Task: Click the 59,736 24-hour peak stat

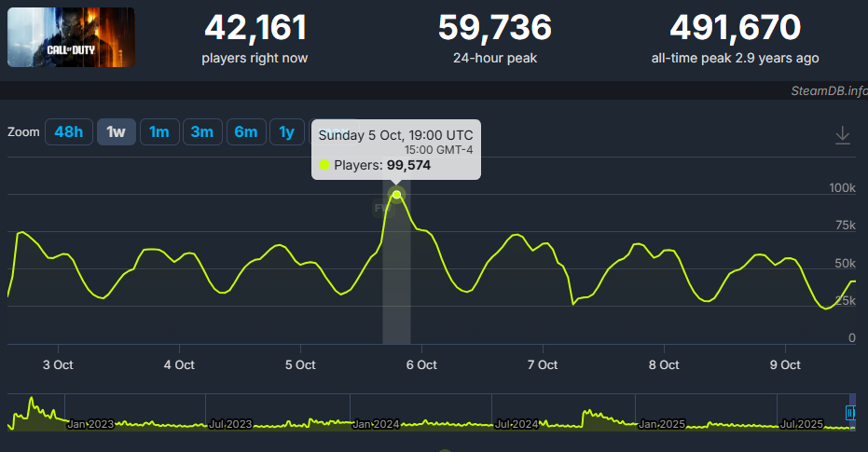Action: pos(494,29)
